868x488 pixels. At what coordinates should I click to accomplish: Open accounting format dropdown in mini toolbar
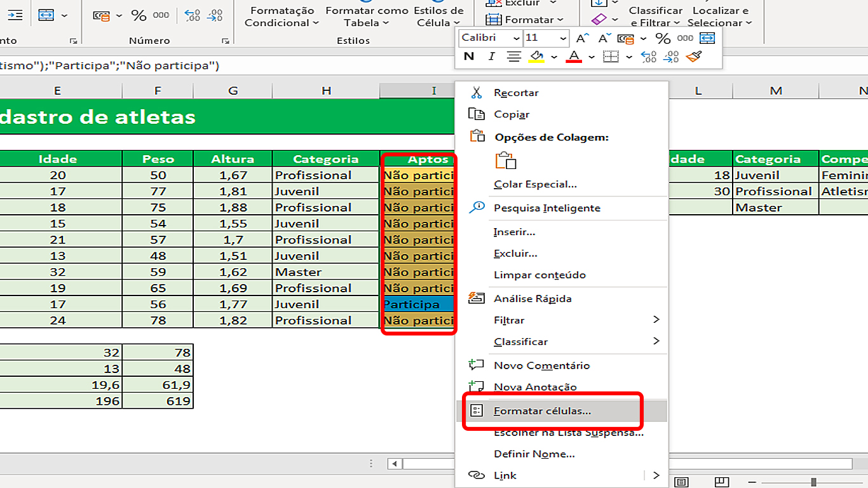(x=644, y=38)
